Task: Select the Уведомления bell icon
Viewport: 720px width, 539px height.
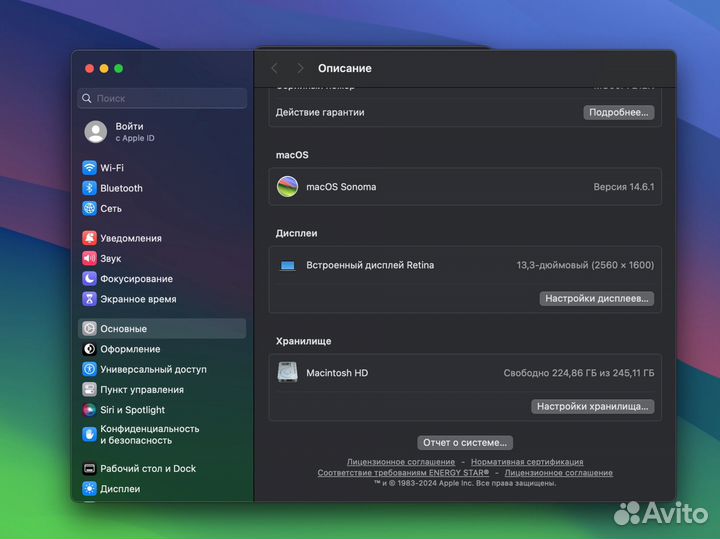Action: pyautogui.click(x=89, y=238)
